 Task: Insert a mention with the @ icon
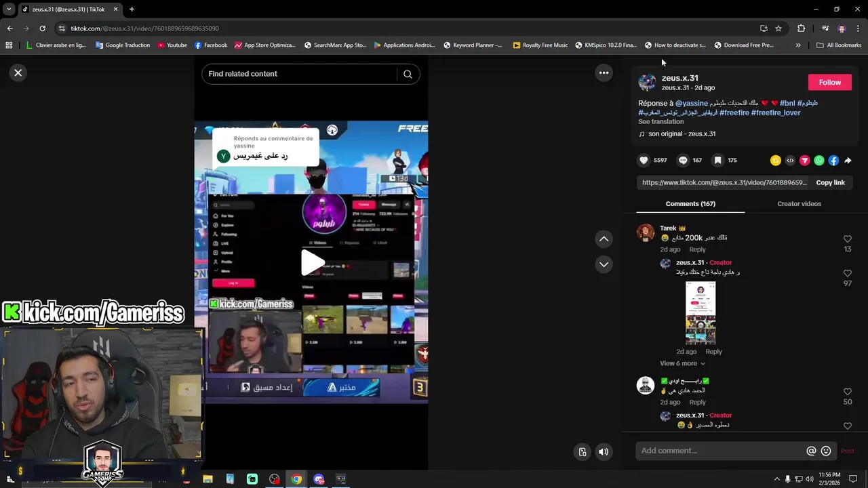click(811, 451)
